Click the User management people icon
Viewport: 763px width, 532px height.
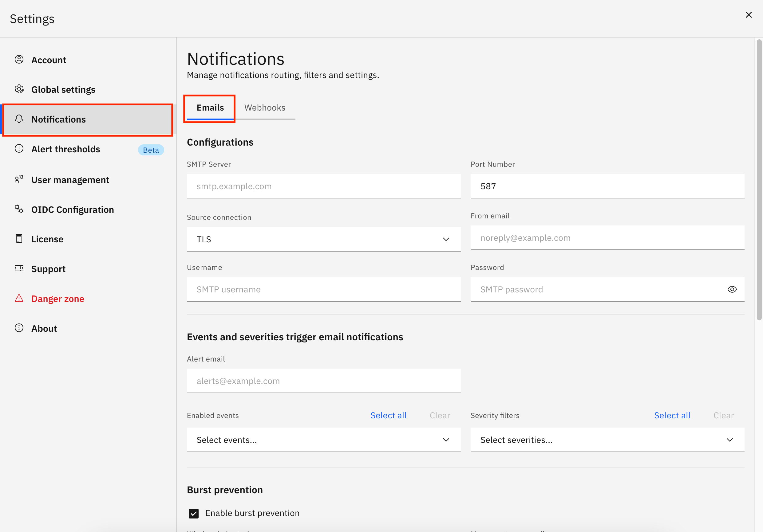tap(19, 179)
